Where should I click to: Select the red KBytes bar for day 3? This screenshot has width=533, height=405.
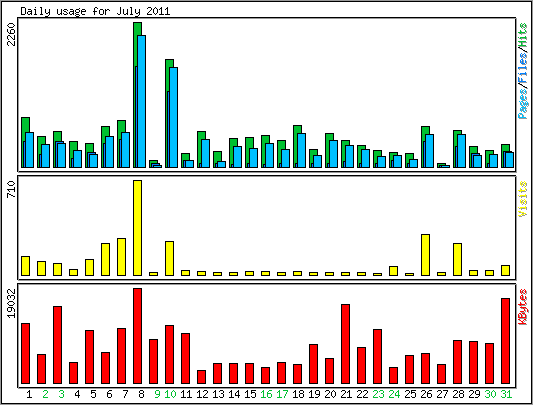57,345
